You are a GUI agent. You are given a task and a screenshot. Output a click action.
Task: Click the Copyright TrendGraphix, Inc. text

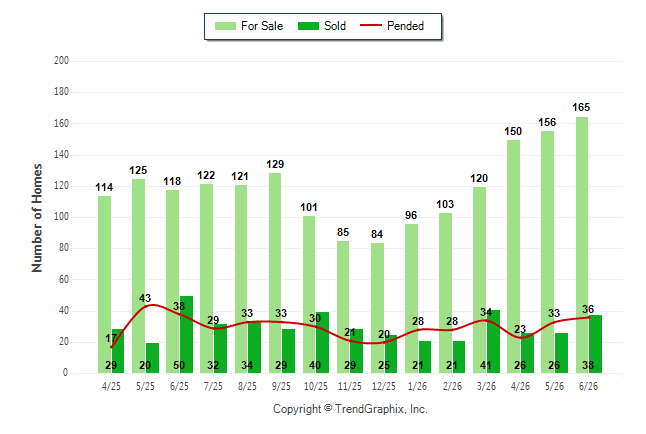[350, 409]
